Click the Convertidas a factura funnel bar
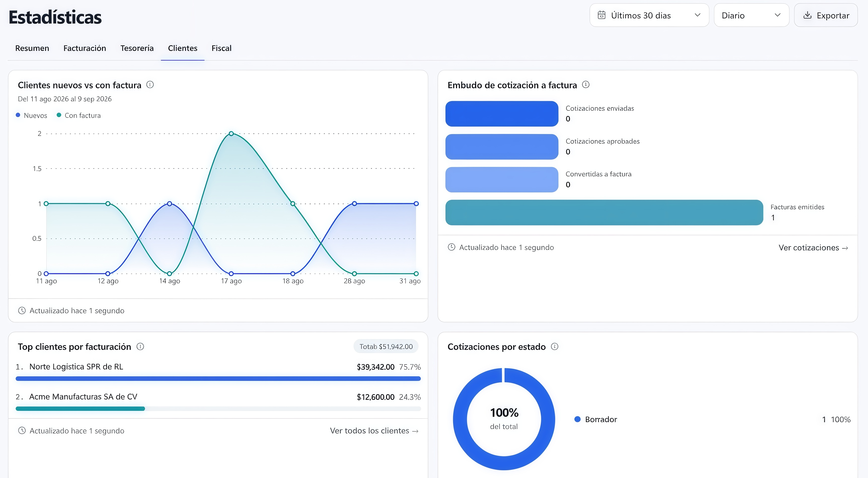Screen dimensions: 868x478 502,180
